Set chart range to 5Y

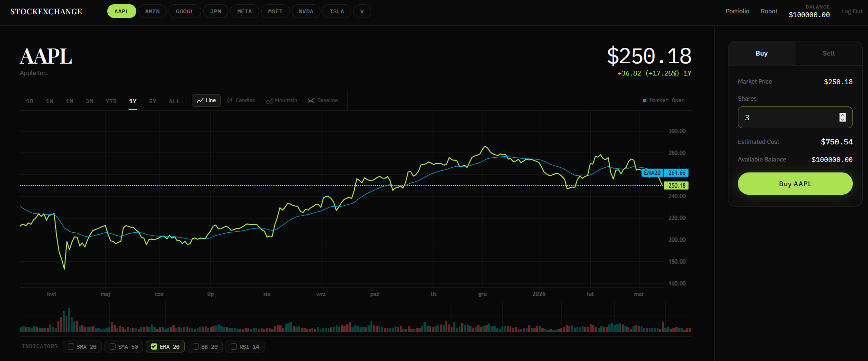(153, 101)
